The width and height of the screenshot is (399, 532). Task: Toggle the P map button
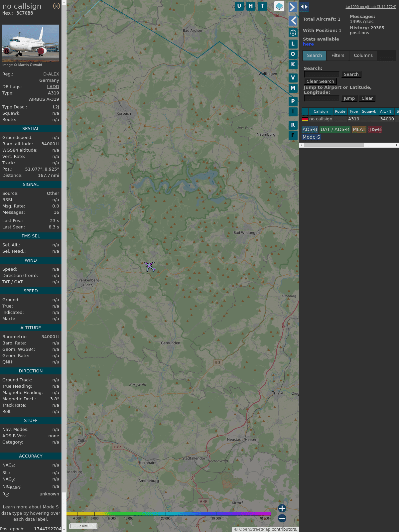[x=293, y=101]
